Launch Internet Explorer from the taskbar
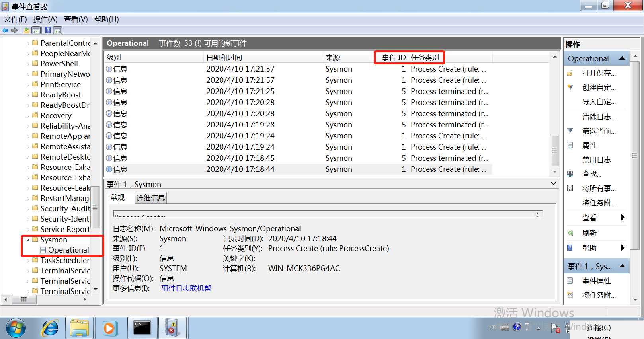Screen dimensions: 644x339 click(50, 328)
